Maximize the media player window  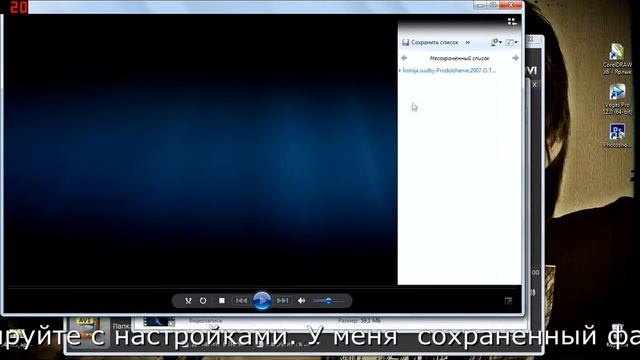click(x=493, y=5)
